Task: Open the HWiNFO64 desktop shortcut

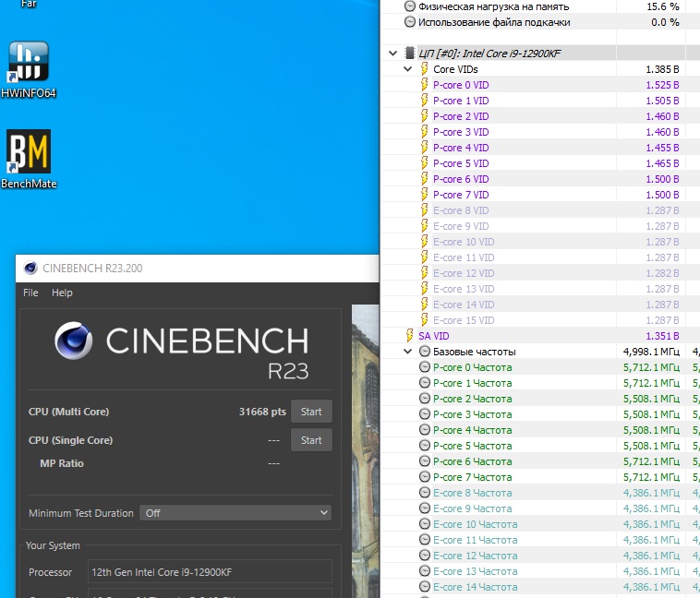Action: 29,69
